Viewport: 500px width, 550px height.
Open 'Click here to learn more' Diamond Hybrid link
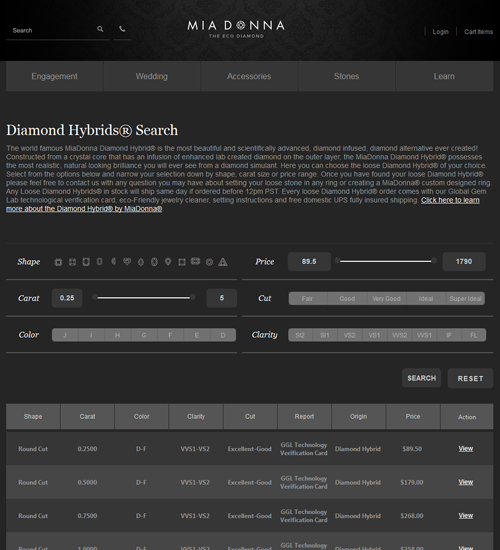coord(450,200)
